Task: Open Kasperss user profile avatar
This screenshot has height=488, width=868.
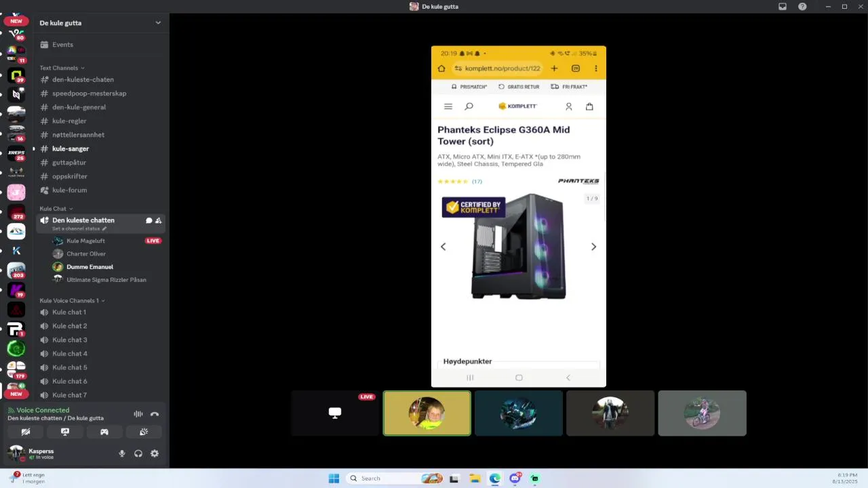Action: [x=16, y=453]
